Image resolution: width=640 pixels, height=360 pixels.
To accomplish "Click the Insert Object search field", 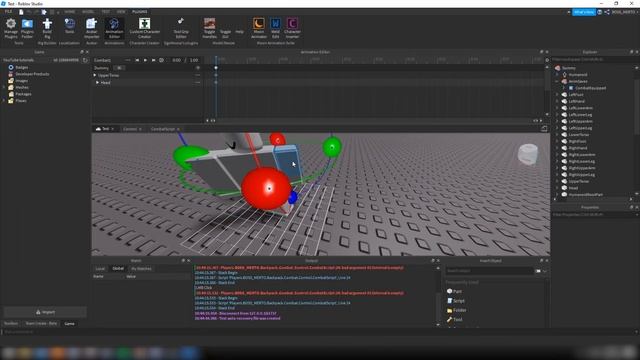I will (489, 271).
